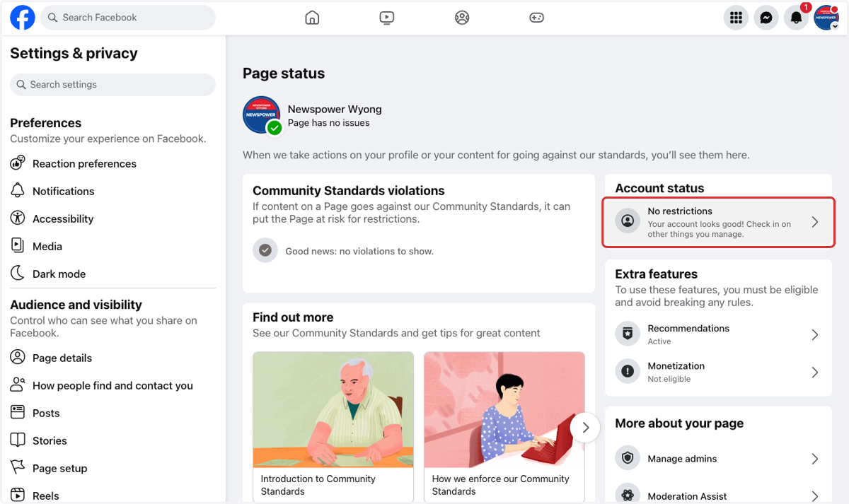Expand the Recommendations chevron
The image size is (849, 504).
[x=815, y=334]
